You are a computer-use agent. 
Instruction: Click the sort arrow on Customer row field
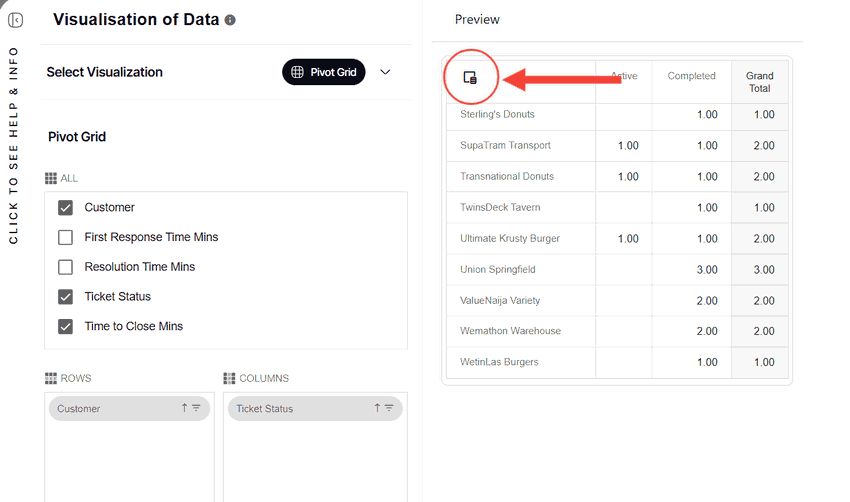tap(184, 408)
